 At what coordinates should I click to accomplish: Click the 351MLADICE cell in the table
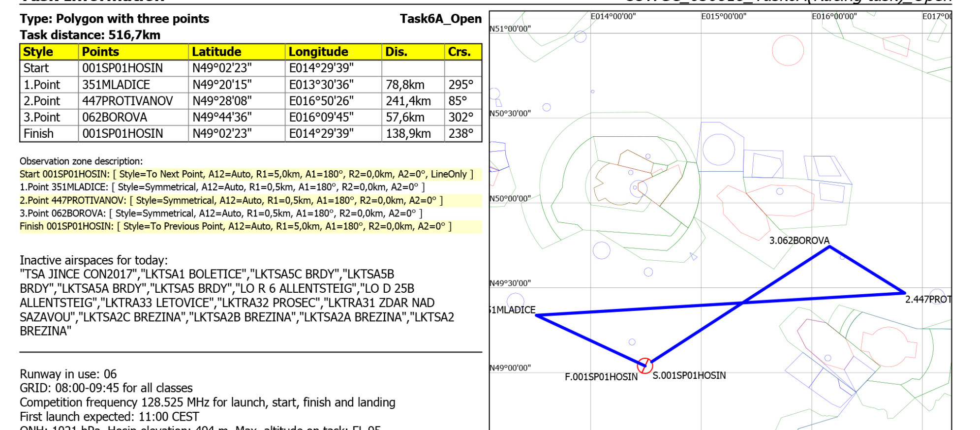click(x=116, y=85)
